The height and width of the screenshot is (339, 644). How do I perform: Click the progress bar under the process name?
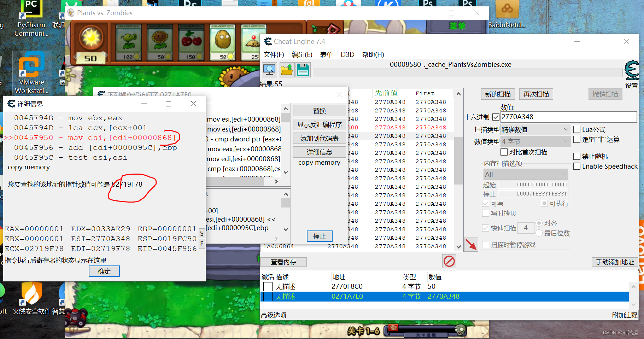pyautogui.click(x=468, y=73)
